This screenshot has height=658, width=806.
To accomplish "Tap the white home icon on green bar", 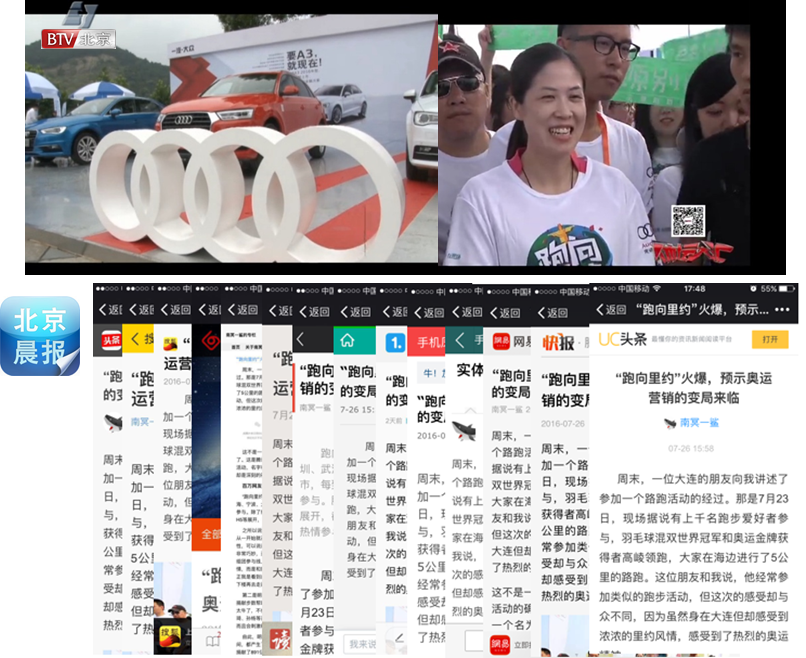I will (347, 340).
